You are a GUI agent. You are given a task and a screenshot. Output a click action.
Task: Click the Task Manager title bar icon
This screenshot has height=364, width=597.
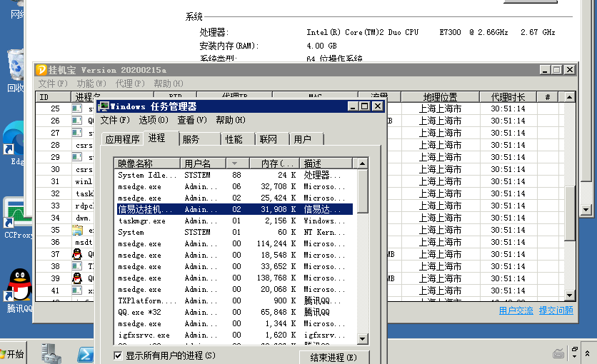(x=103, y=106)
